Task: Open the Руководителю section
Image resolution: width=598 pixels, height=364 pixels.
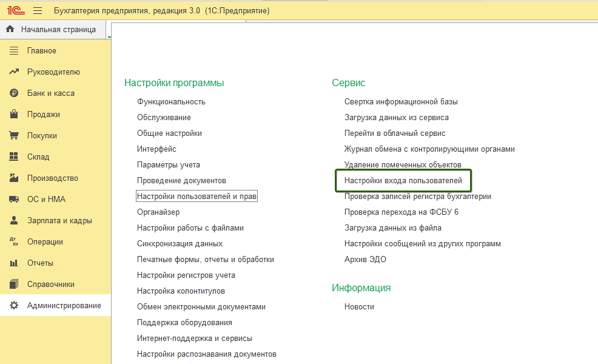Action: tap(53, 72)
